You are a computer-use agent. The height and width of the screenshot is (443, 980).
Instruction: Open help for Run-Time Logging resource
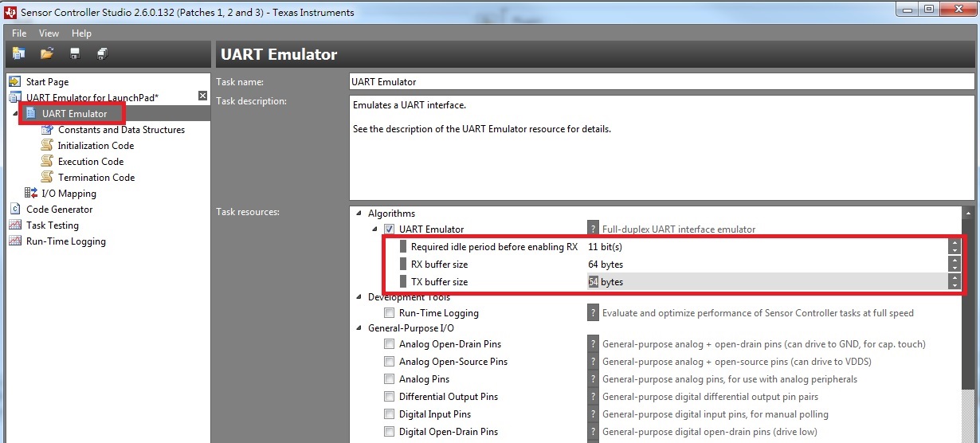coord(593,313)
